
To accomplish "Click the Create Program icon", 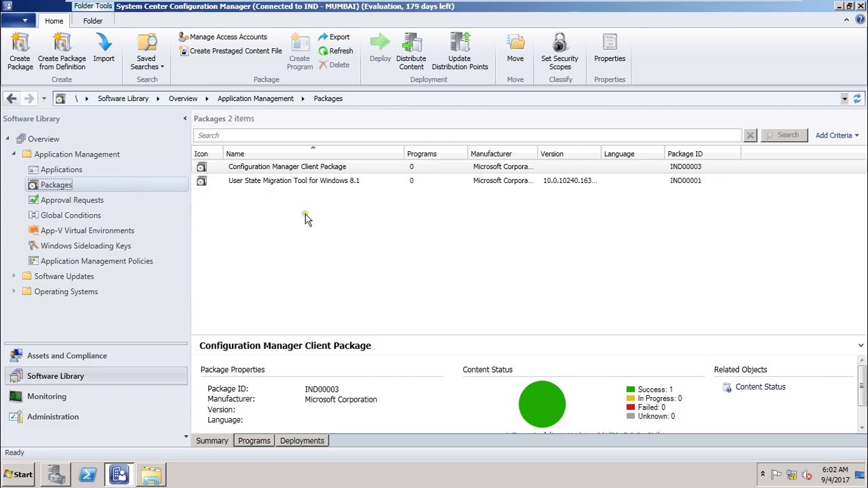I will point(300,43).
